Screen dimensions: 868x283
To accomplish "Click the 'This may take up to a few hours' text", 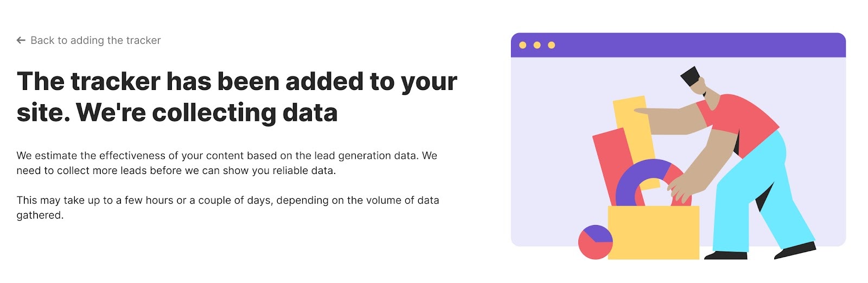I will pyautogui.click(x=228, y=200).
